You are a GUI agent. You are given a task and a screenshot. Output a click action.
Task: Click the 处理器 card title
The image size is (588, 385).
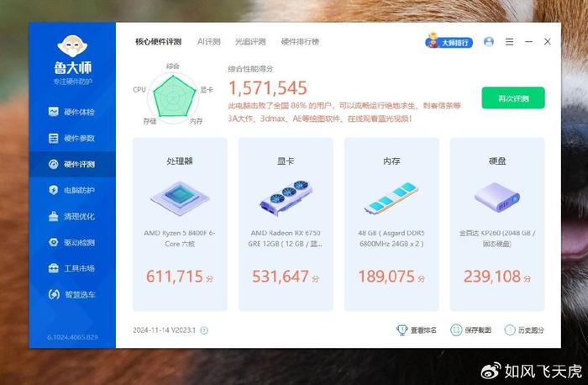coord(180,161)
